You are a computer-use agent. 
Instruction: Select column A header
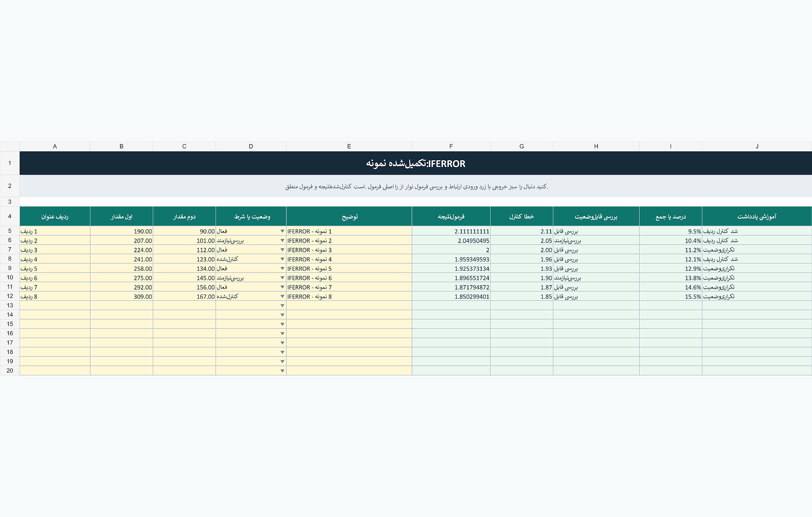(55, 146)
